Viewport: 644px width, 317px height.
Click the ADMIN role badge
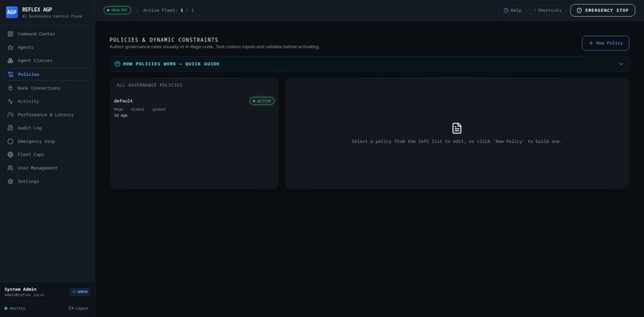pyautogui.click(x=80, y=292)
